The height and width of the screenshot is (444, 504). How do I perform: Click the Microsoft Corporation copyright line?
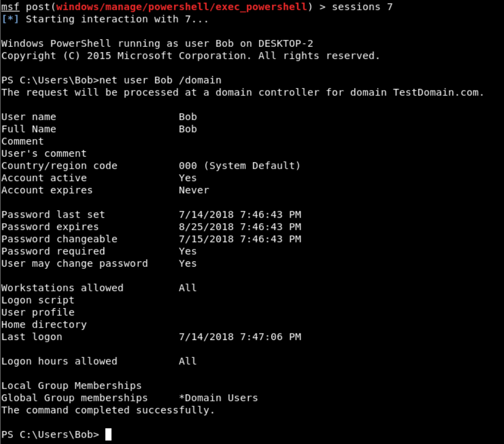(191, 56)
